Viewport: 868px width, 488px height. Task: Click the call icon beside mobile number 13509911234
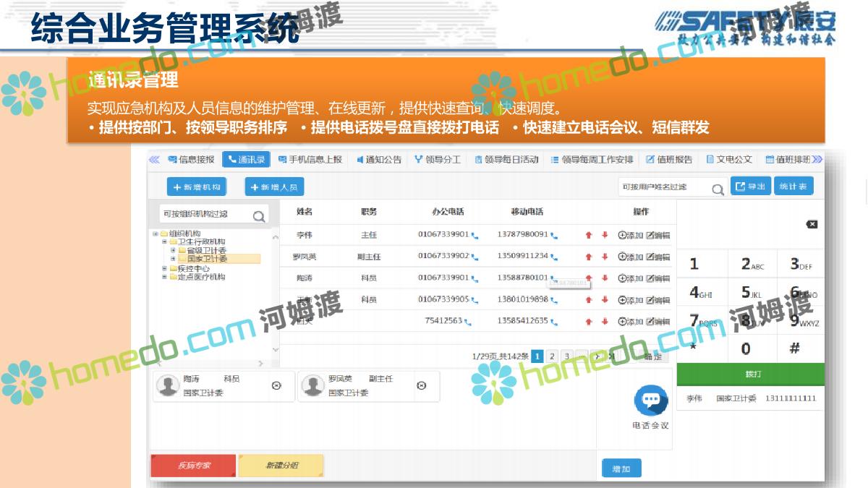(x=554, y=257)
